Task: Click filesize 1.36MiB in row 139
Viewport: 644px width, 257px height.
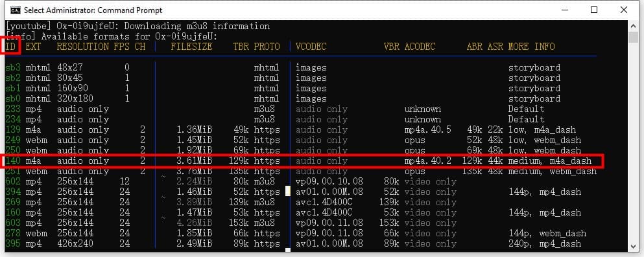Action: [195, 129]
